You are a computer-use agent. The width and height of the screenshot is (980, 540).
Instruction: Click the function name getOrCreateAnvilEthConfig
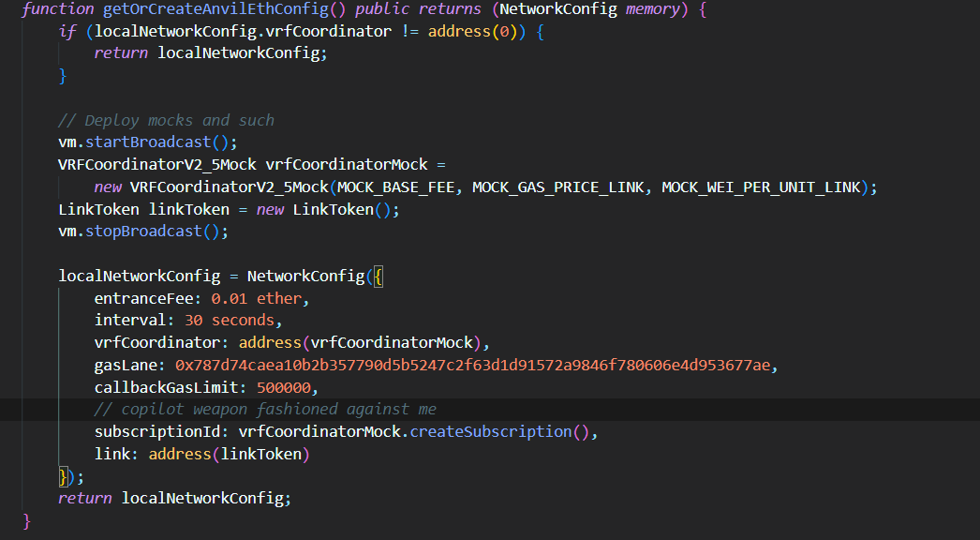click(215, 9)
